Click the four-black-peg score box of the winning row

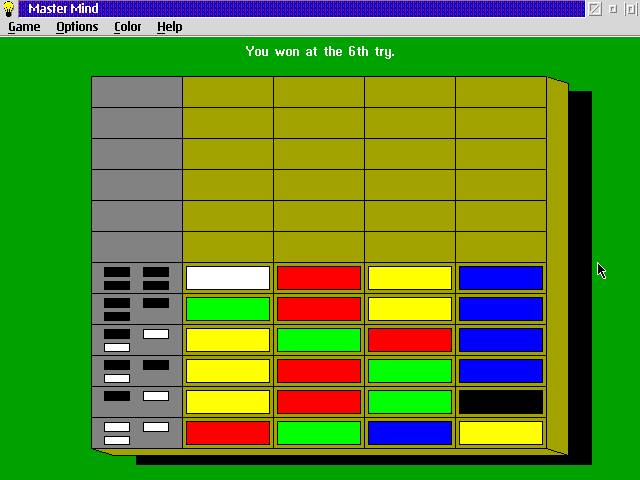(137, 278)
